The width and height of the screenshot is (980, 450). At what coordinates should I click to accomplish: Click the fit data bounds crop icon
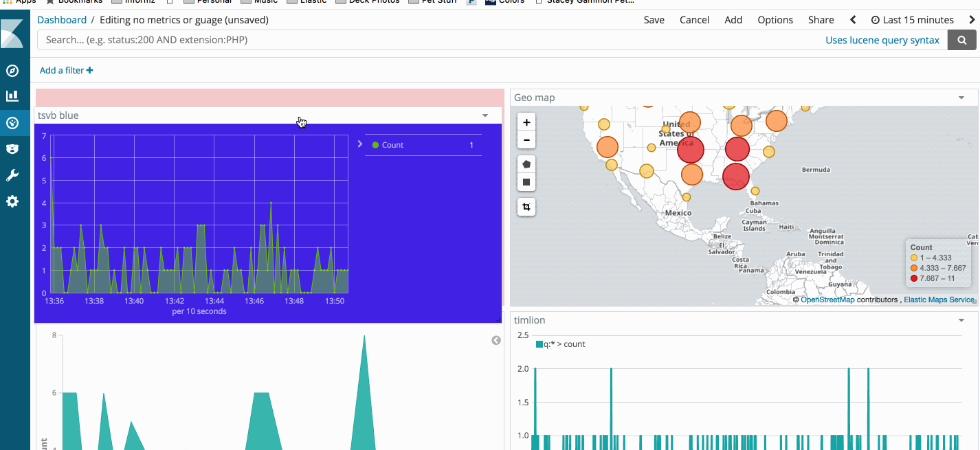point(526,207)
